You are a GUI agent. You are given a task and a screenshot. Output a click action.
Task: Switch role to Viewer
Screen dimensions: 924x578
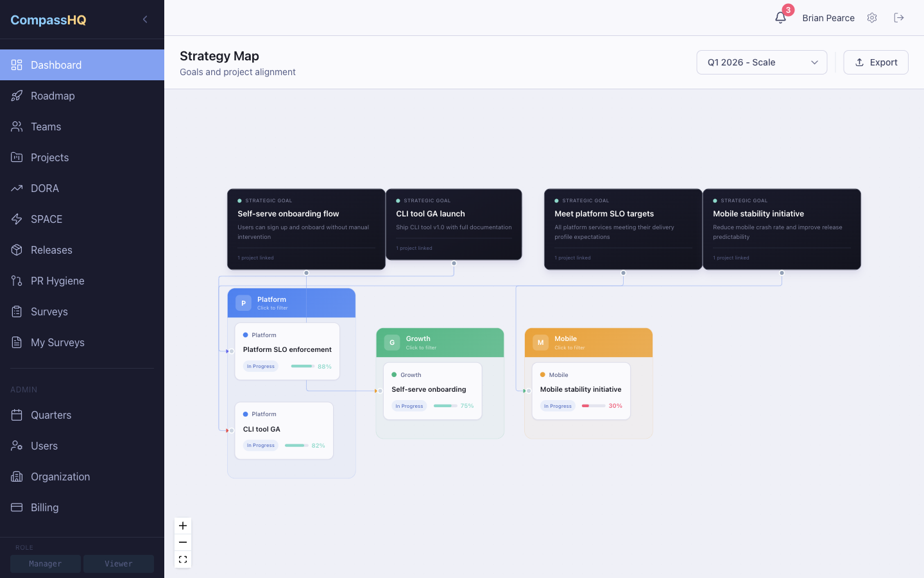pos(118,563)
